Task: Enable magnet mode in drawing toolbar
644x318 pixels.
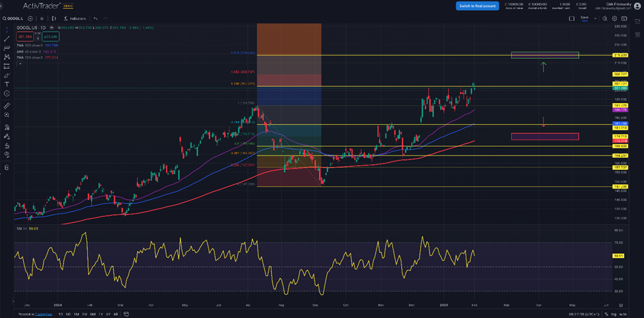Action: [7, 127]
